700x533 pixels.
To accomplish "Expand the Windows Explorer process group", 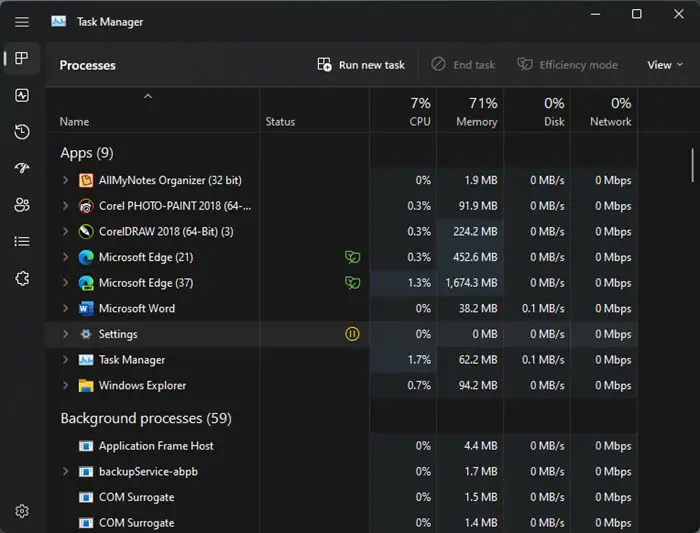I will click(65, 385).
